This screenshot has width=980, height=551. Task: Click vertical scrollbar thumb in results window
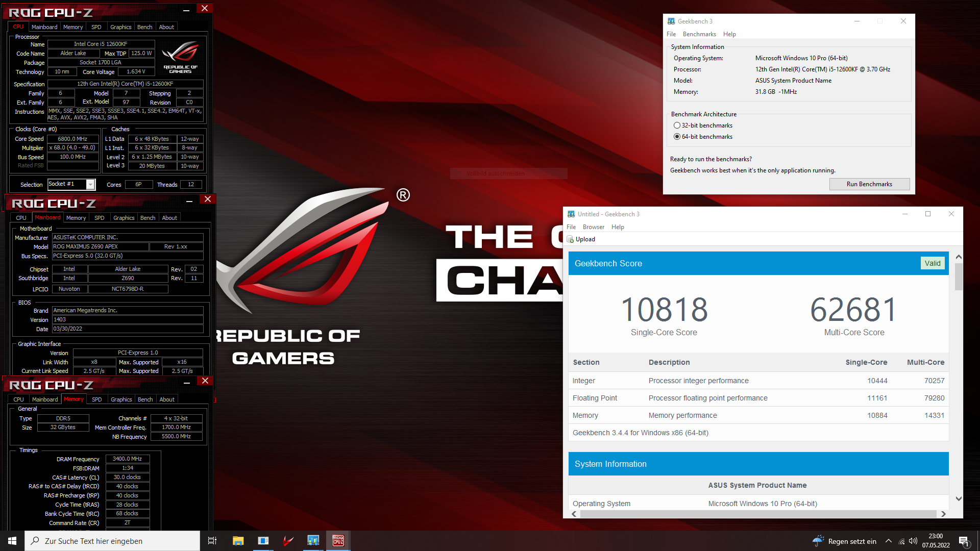pos(959,277)
